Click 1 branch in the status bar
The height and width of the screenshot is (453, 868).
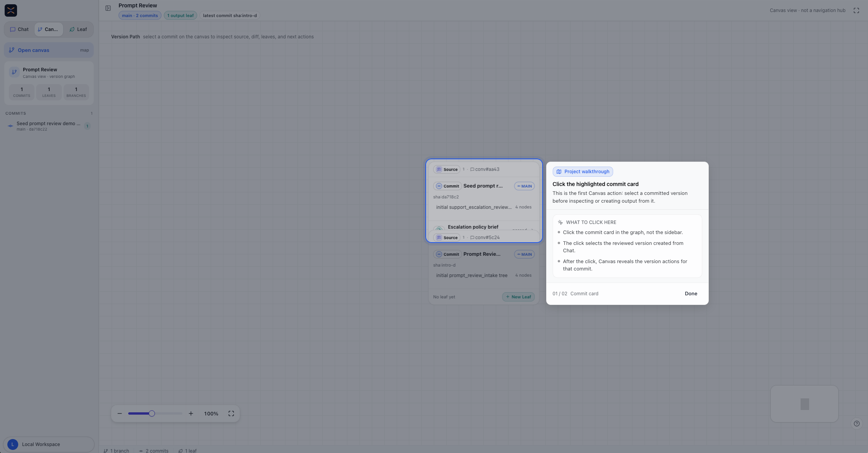(x=117, y=451)
